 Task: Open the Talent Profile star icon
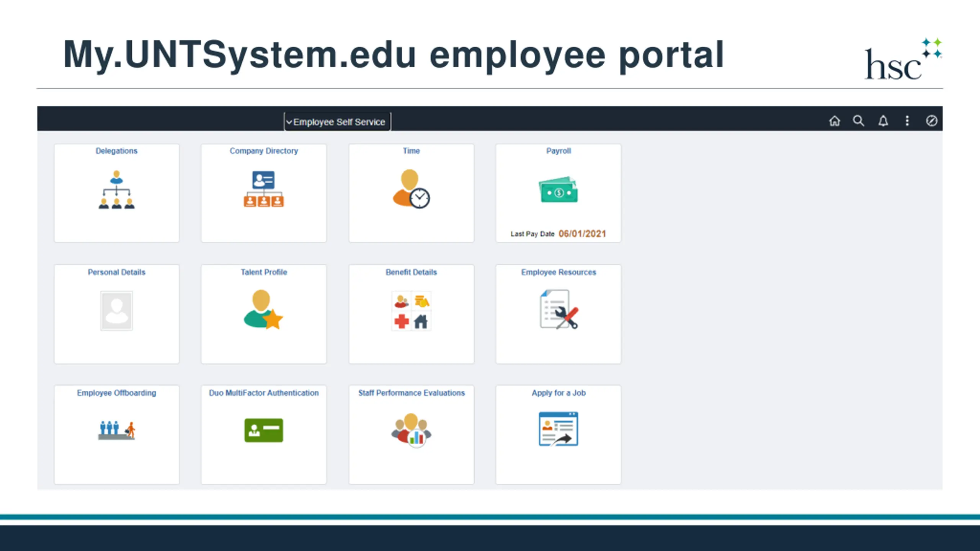[x=263, y=309]
